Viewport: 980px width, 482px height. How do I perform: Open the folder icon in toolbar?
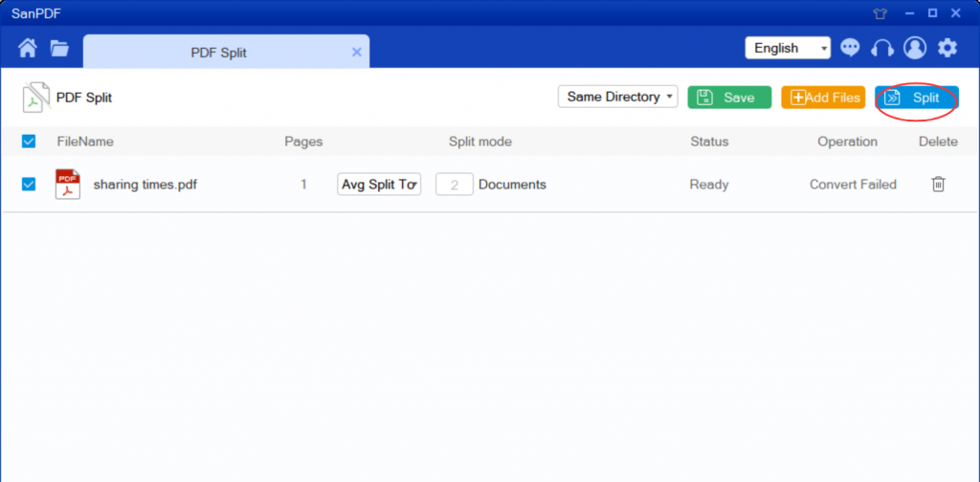(x=59, y=48)
